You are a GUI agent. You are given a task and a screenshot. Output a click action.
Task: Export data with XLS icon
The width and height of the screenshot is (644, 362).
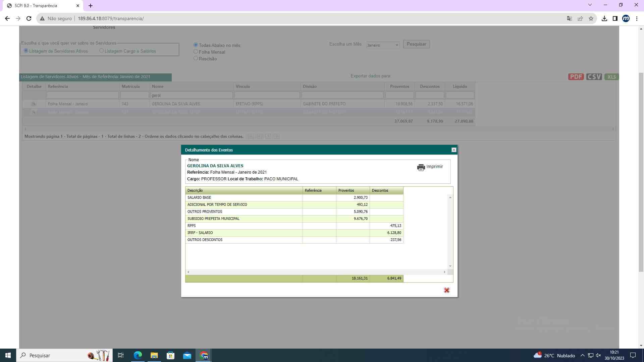pos(611,77)
